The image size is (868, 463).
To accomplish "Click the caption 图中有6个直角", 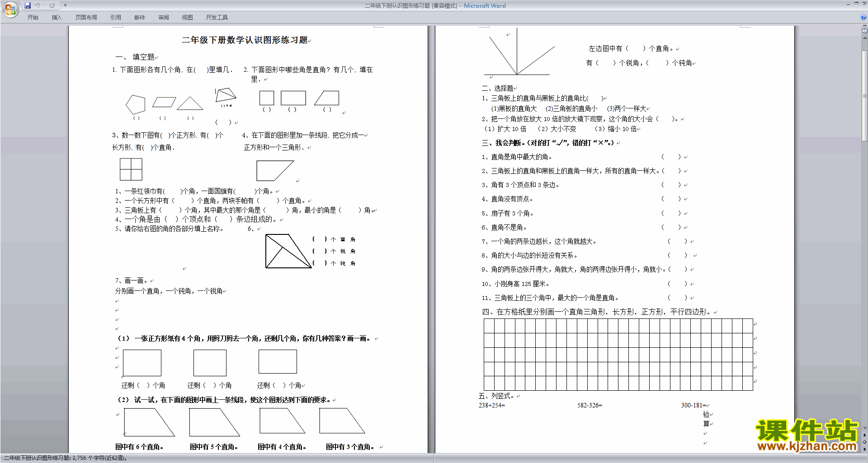I will [x=139, y=447].
